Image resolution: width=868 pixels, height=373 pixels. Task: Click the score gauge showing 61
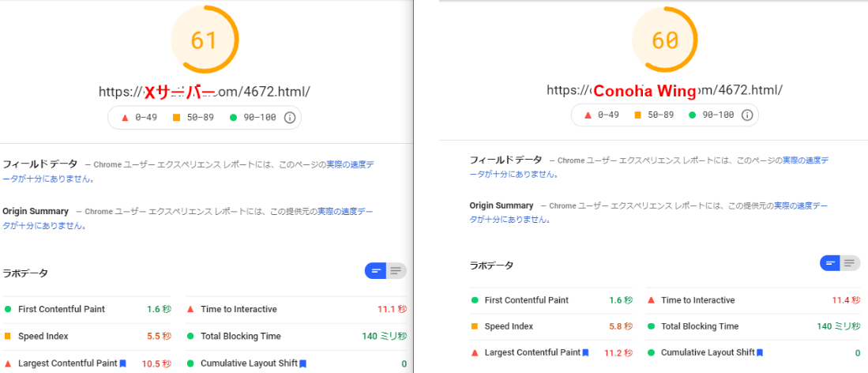204,40
